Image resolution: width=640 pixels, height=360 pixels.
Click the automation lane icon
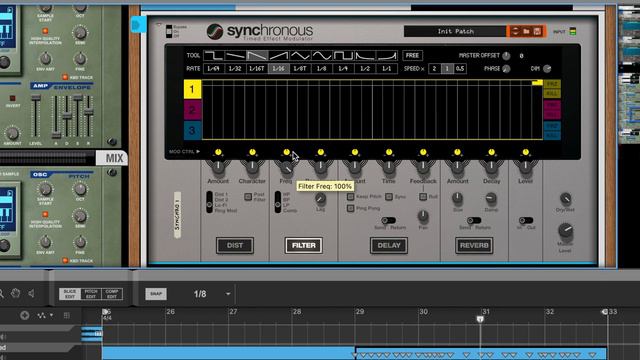(41, 315)
